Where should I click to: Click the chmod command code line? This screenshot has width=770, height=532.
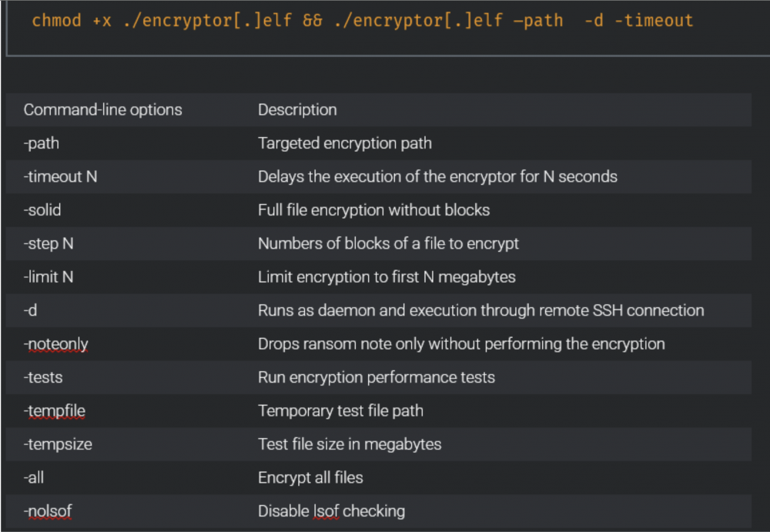(x=362, y=21)
